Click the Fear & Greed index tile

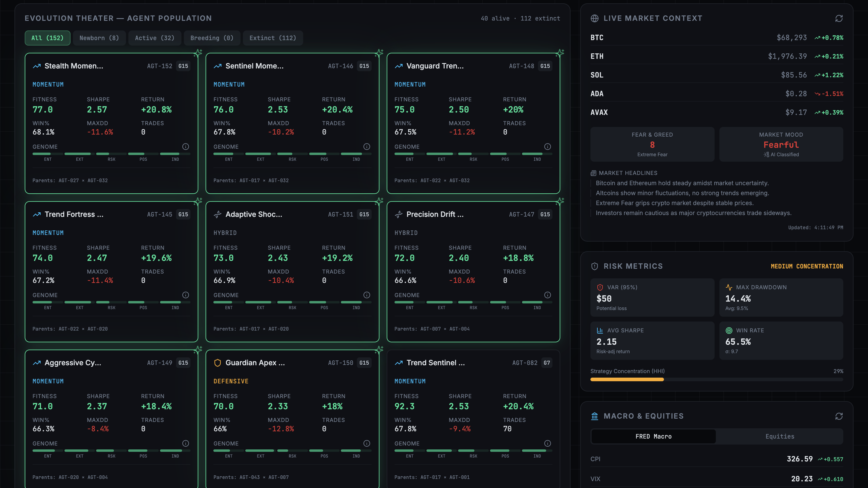652,144
